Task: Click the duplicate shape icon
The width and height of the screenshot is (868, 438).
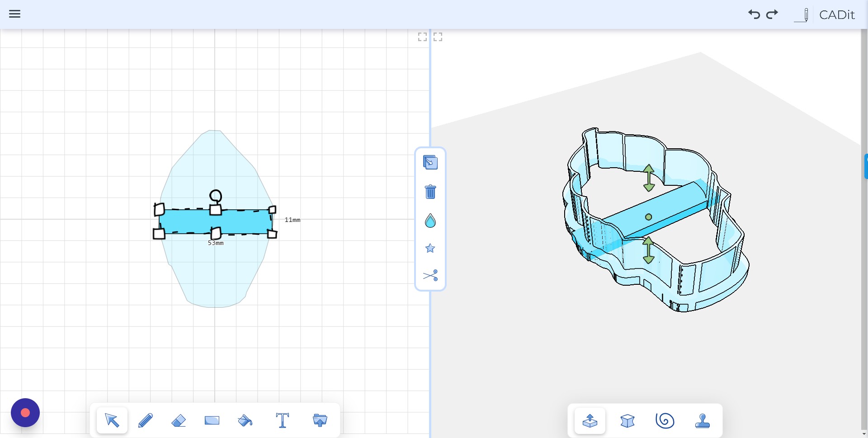Action: (x=430, y=162)
